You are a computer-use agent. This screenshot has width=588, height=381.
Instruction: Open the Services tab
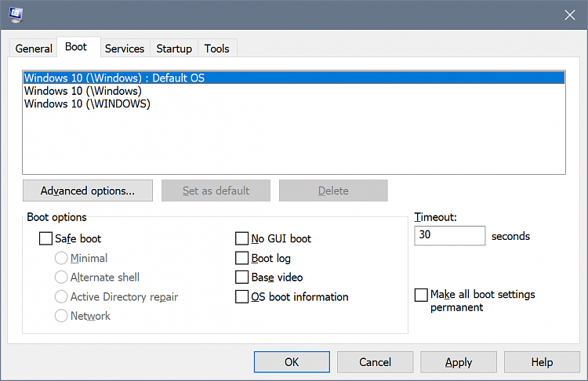(125, 49)
